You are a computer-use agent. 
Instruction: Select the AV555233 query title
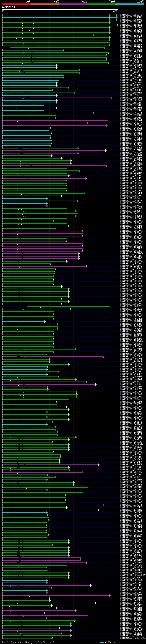pos(8,8)
